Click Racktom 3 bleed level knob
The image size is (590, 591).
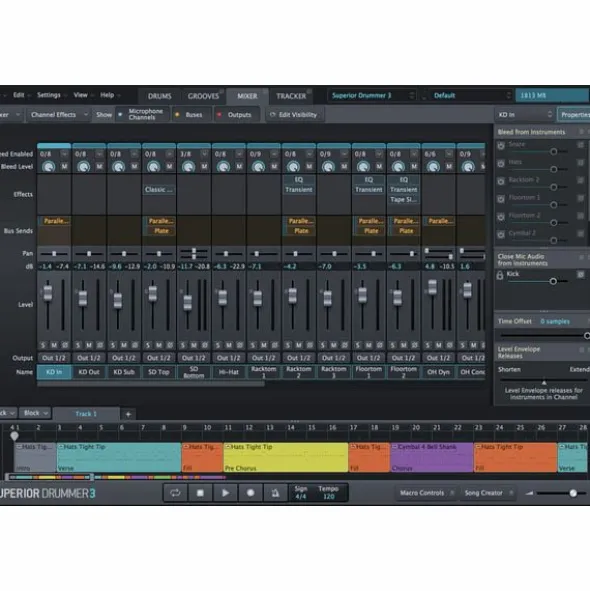[328, 167]
